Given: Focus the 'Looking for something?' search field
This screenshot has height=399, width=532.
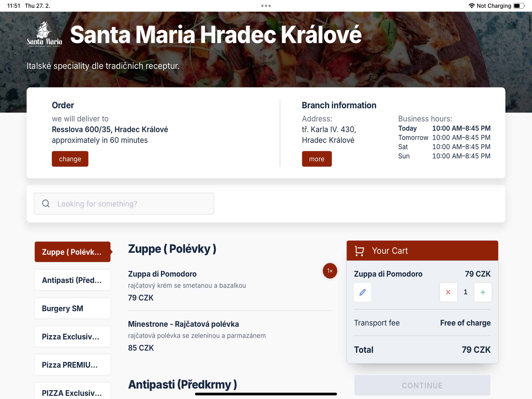Looking at the screenshot, I should click(x=124, y=204).
